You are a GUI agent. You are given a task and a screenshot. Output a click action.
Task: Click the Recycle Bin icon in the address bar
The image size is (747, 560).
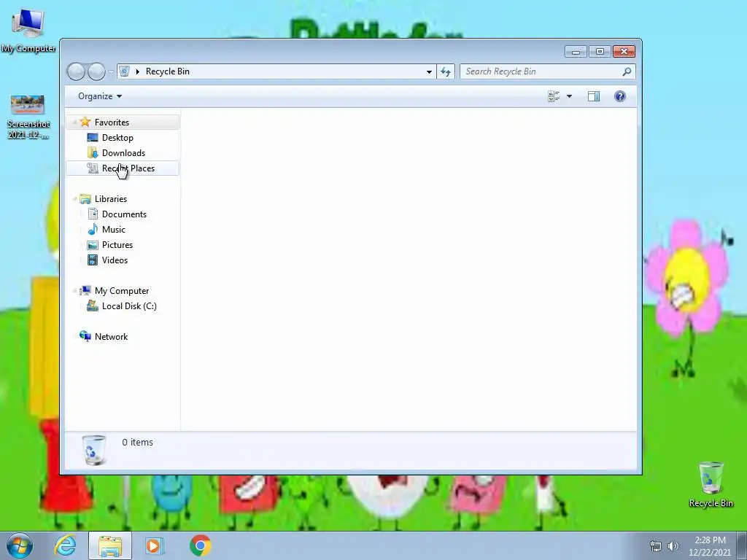click(124, 71)
